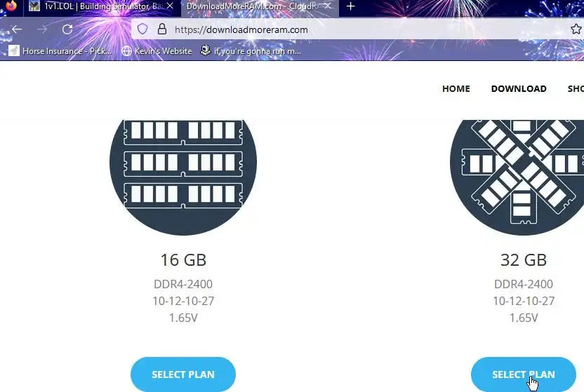584x392 pixels.
Task: Open a new tab with the plus icon
Action: [x=350, y=6]
